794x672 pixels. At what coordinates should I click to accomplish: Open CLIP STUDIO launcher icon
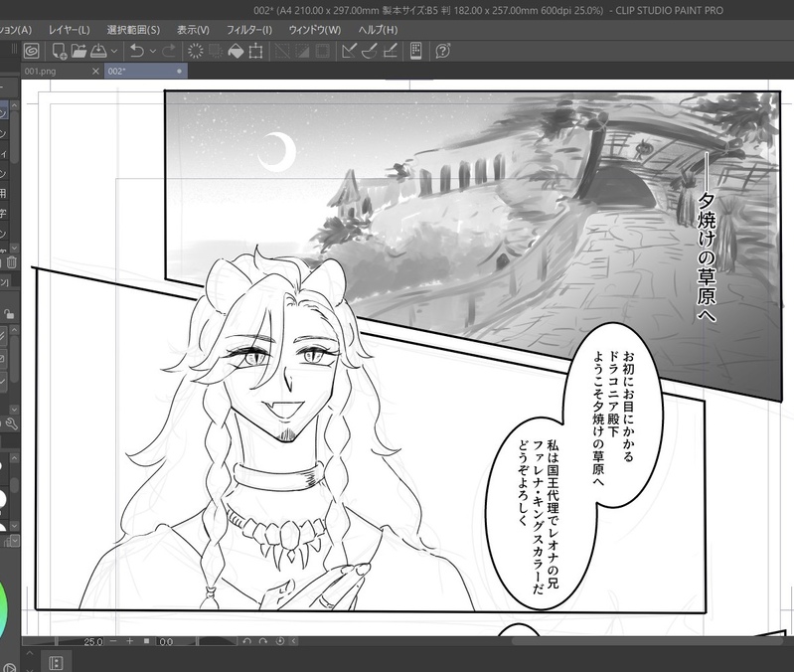click(32, 51)
